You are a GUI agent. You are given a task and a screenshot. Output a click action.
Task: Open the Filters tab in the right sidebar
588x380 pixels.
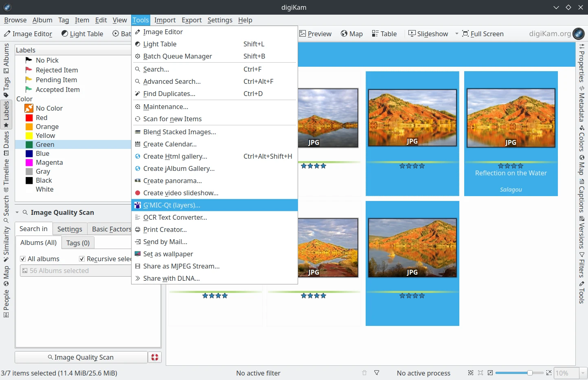click(581, 265)
